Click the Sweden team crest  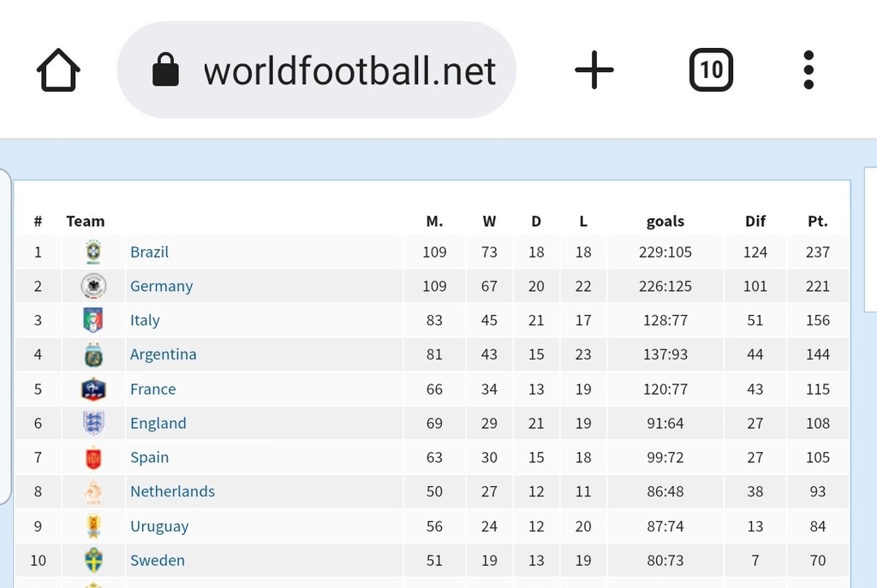(x=93, y=560)
